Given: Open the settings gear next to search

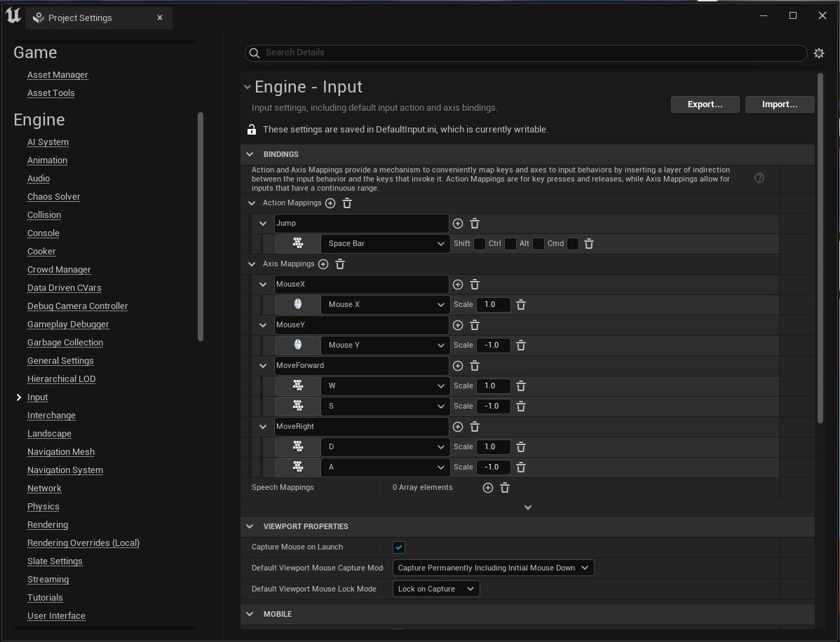Looking at the screenshot, I should pyautogui.click(x=819, y=53).
